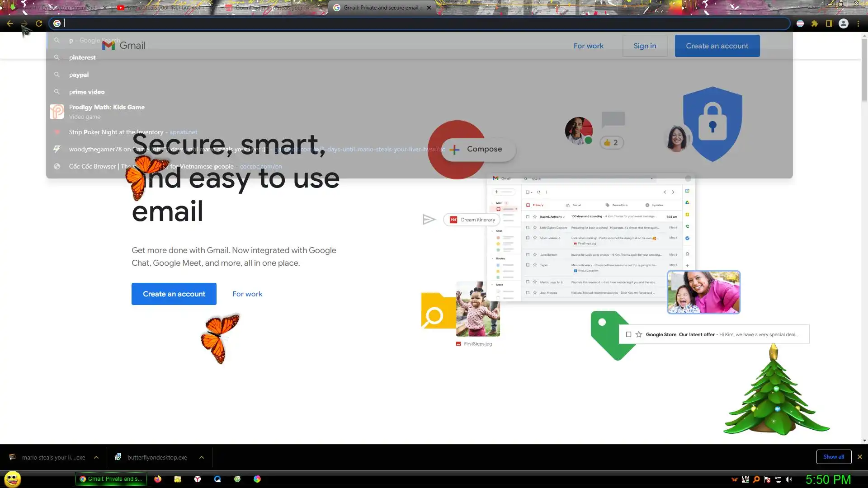
Task: Expand options for butterflyondesktop.exe download
Action: pyautogui.click(x=202, y=457)
